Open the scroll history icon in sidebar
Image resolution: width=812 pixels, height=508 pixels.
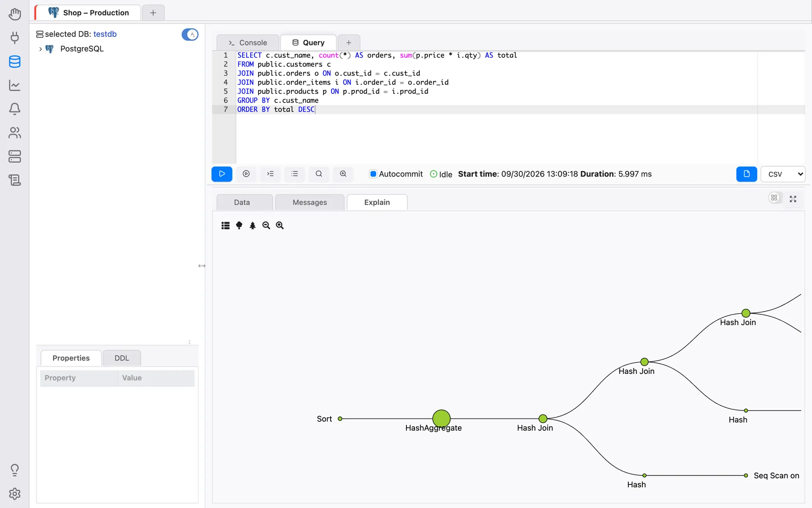tap(14, 180)
